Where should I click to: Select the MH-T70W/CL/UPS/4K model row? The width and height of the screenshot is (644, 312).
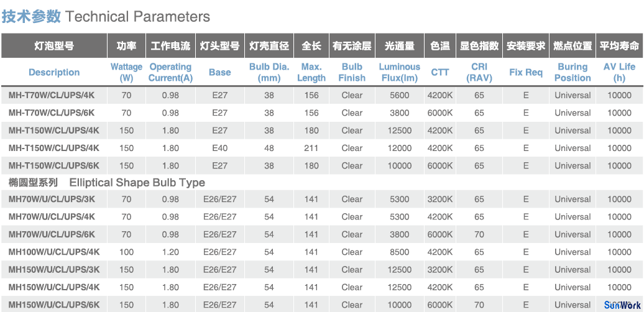(322, 95)
